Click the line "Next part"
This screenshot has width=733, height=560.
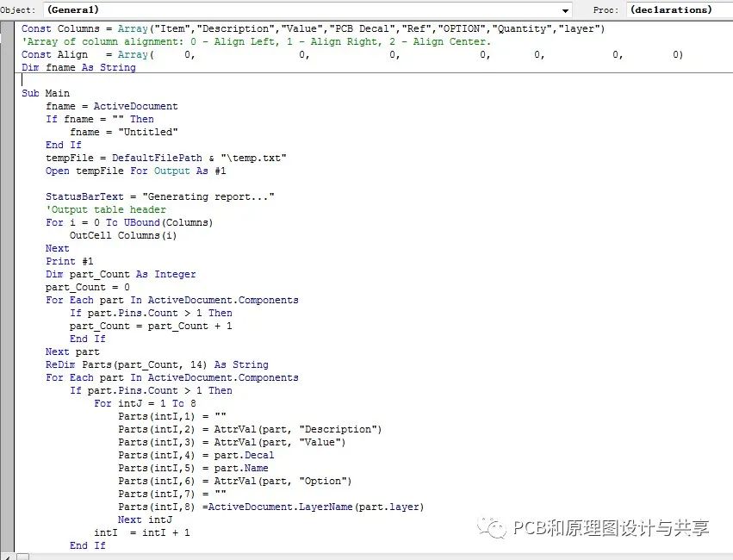pyautogui.click(x=72, y=352)
